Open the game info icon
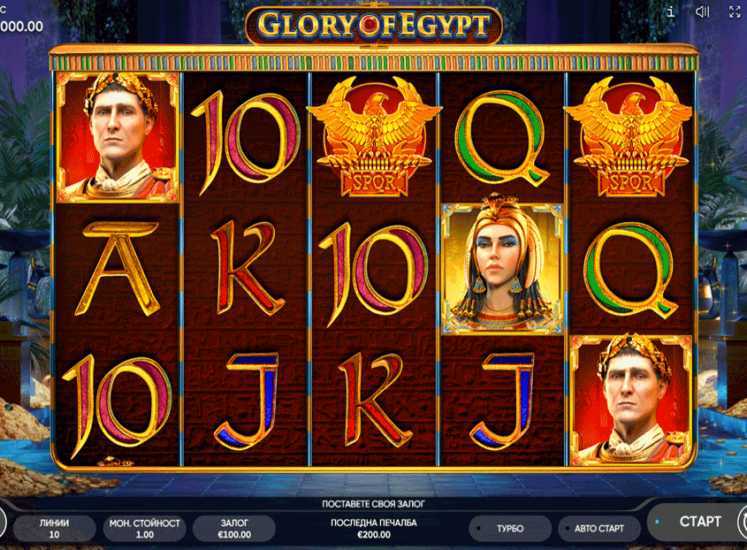The width and height of the screenshot is (747, 550). (x=671, y=11)
